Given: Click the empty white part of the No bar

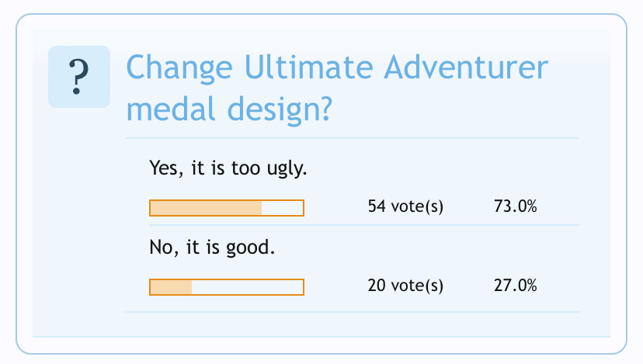Looking at the screenshot, I should click(247, 287).
